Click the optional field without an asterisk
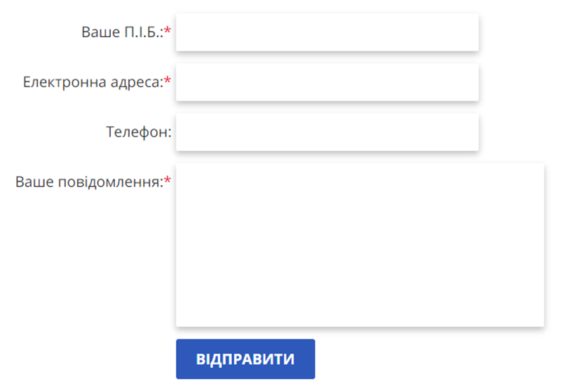566x392 pixels. [327, 133]
